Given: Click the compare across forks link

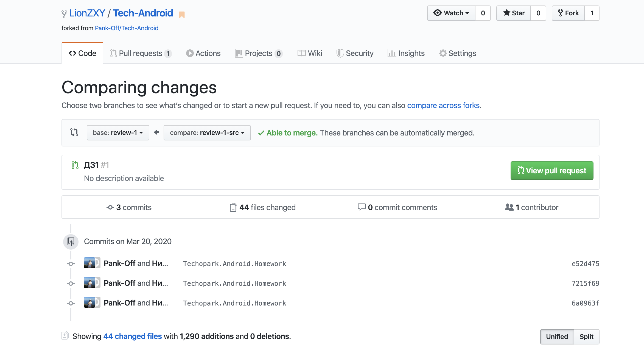Looking at the screenshot, I should pyautogui.click(x=443, y=106).
